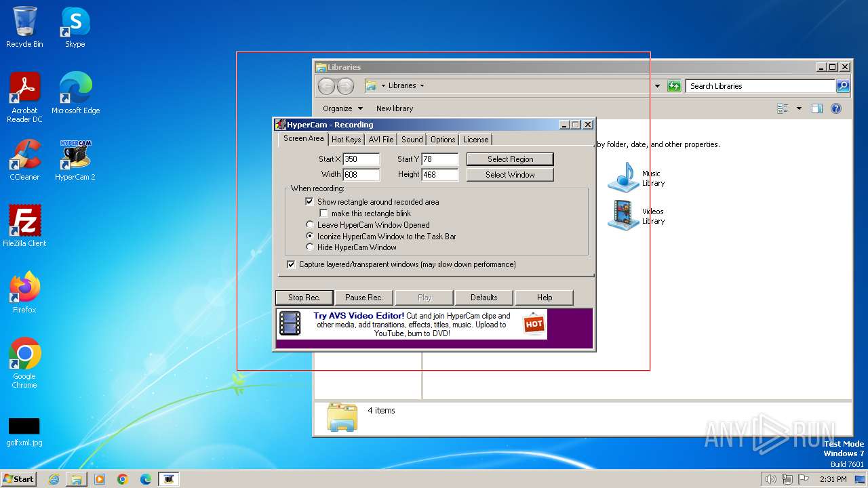This screenshot has height=488, width=868.
Task: Open Videos Library in Libraries window
Action: click(x=636, y=216)
